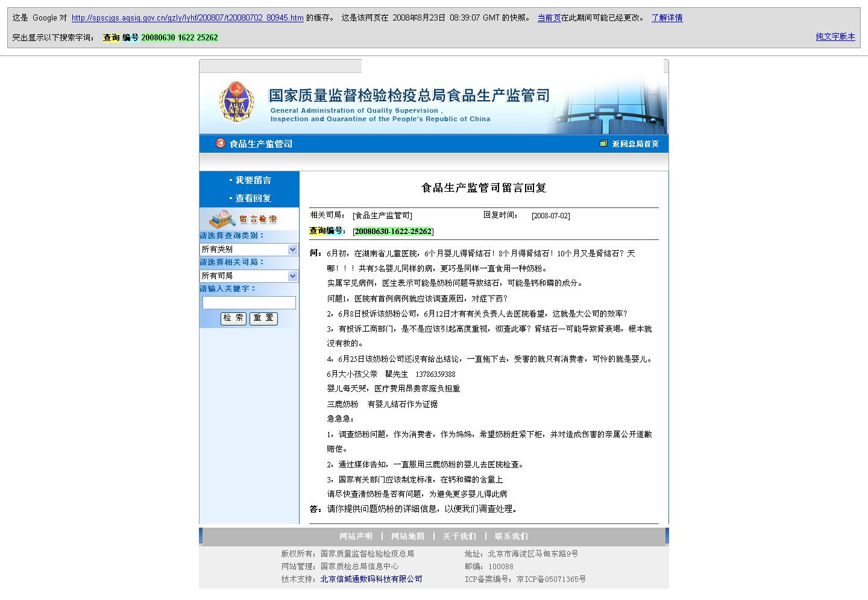
Task: Open the 所有类别 query category dropdown
Action: (x=249, y=249)
